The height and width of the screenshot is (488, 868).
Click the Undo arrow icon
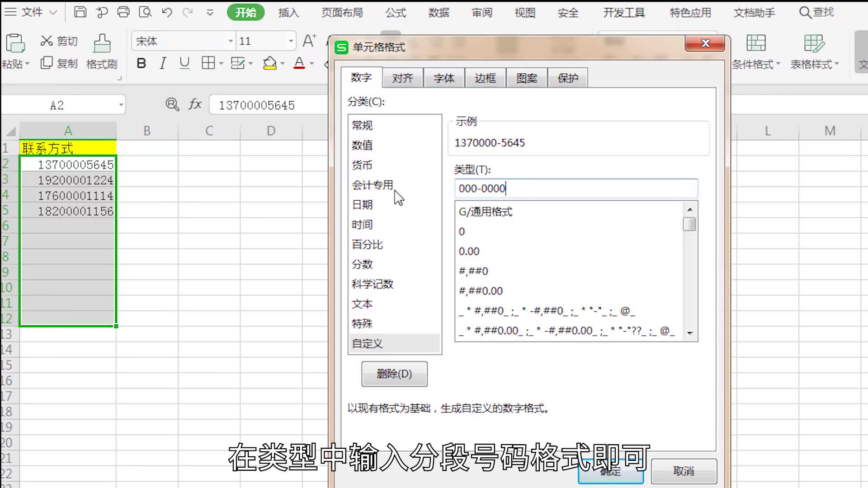pyautogui.click(x=167, y=12)
